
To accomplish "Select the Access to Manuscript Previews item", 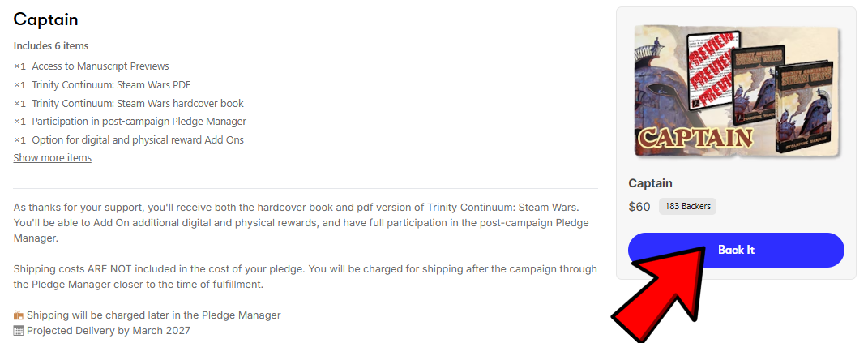I will tap(100, 66).
